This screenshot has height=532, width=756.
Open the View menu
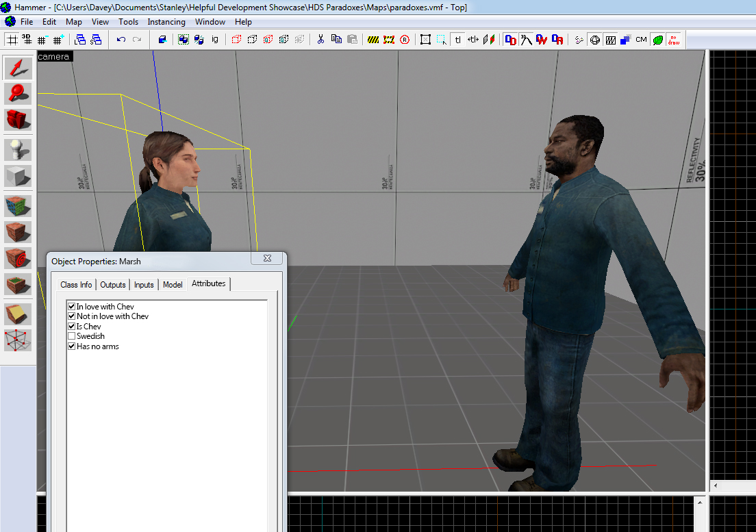point(100,22)
